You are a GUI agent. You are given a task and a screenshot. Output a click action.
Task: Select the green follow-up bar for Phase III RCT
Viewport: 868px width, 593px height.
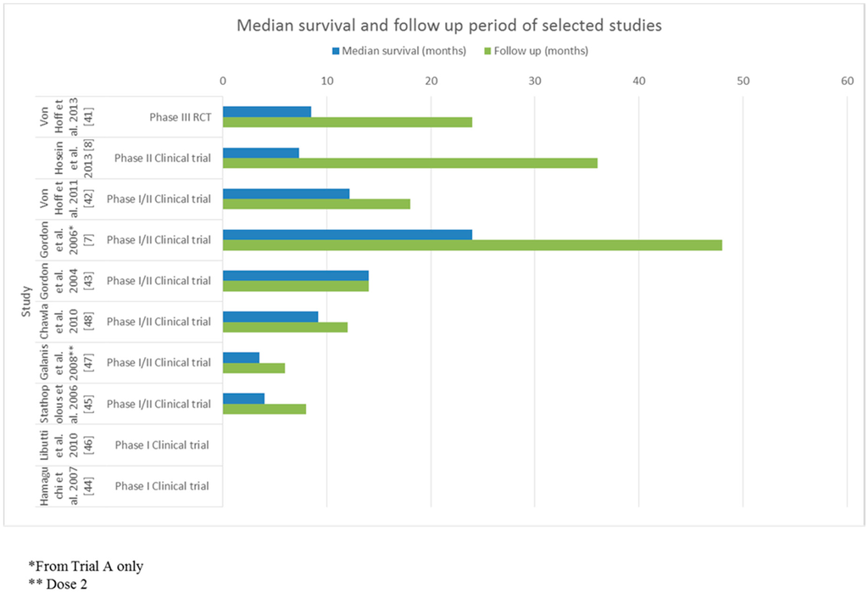pyautogui.click(x=347, y=121)
